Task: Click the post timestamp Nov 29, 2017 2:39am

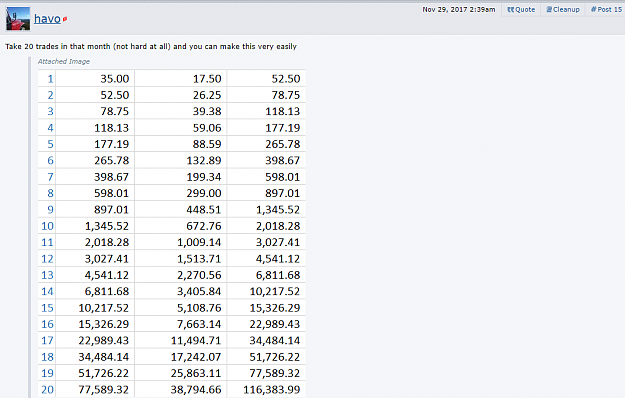Action: tap(459, 10)
